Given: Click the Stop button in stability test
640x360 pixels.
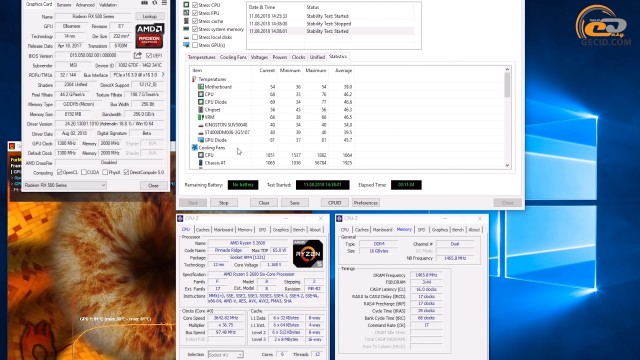Looking at the screenshot, I should pyautogui.click(x=224, y=203).
